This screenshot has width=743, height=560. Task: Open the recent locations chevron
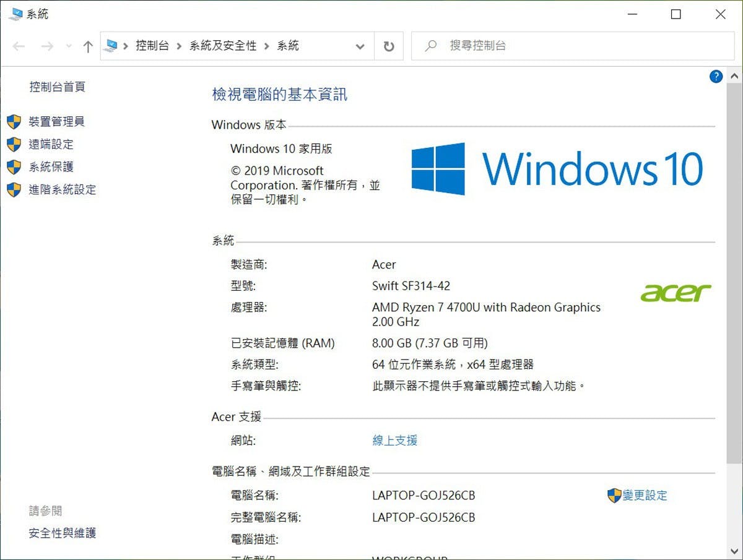click(69, 46)
